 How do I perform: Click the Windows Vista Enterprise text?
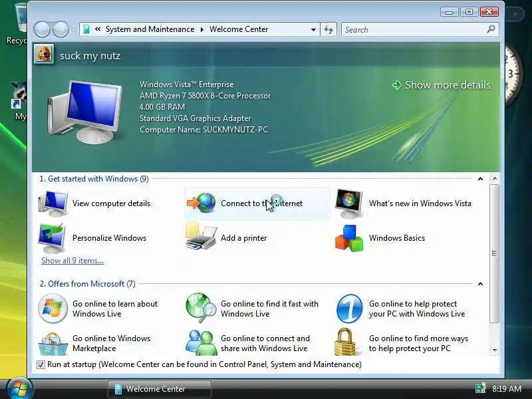[x=186, y=84]
